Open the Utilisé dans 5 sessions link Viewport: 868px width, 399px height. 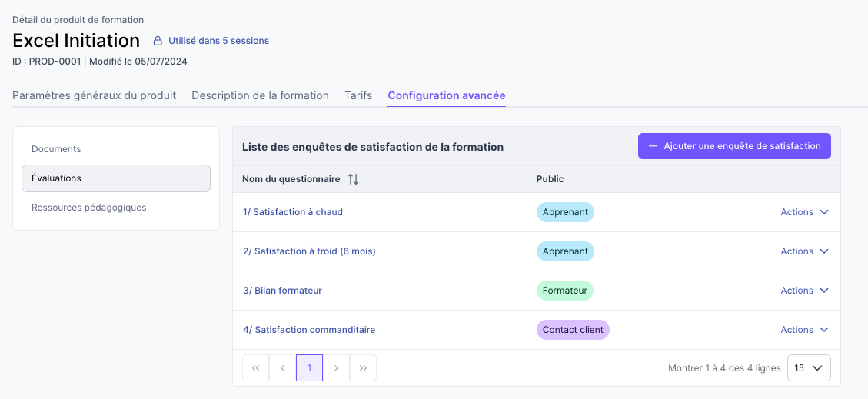click(218, 41)
